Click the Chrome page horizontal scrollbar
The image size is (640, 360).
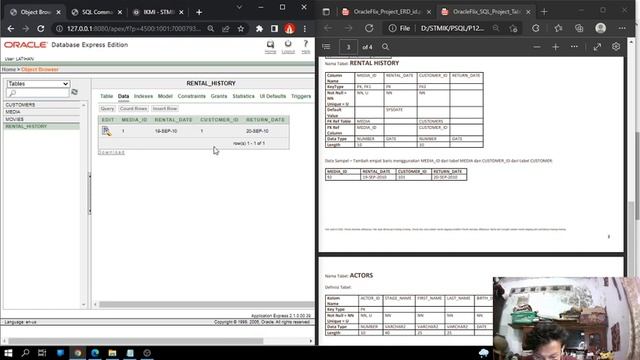tap(136, 340)
